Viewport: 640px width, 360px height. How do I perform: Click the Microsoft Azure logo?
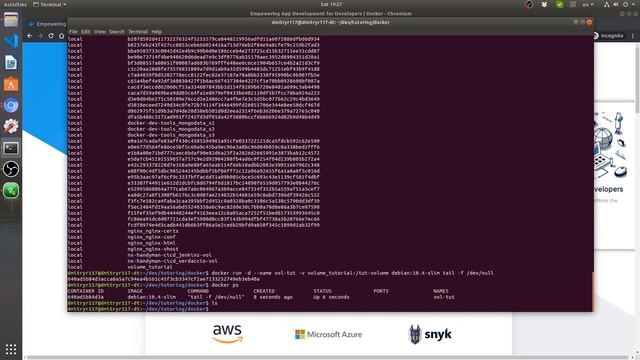328,334
